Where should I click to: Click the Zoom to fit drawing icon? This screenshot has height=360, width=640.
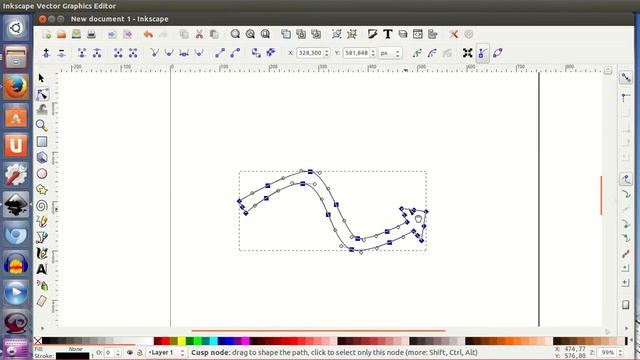coord(250,34)
